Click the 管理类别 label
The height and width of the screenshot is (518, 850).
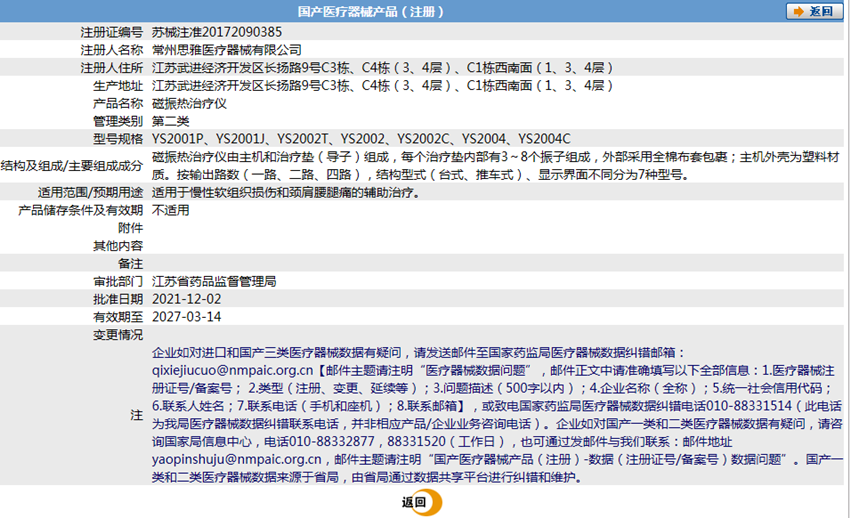118,121
